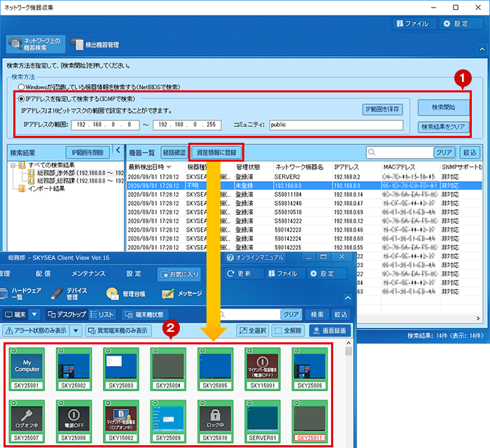Sort by IPアドレス column header
Image resolution: width=490 pixels, height=448 pixels.
click(x=356, y=167)
